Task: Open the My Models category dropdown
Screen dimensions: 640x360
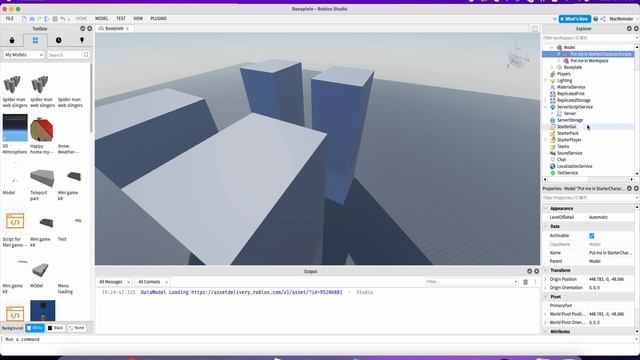Action: [x=23, y=55]
